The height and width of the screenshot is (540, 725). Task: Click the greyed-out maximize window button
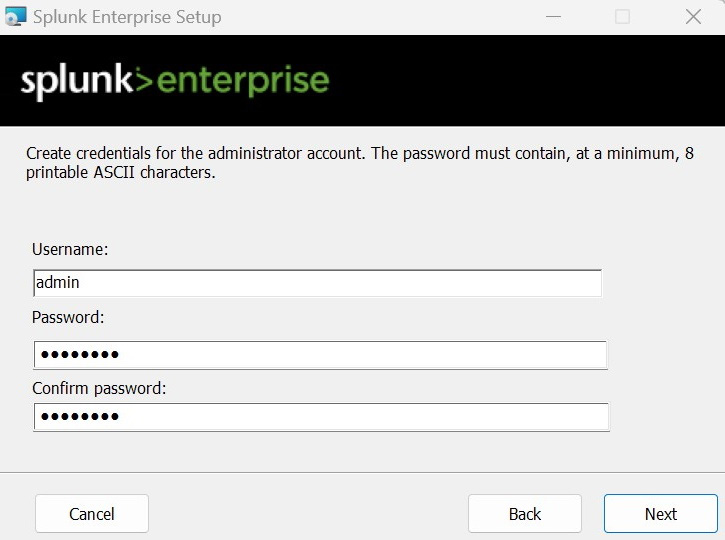click(x=622, y=17)
